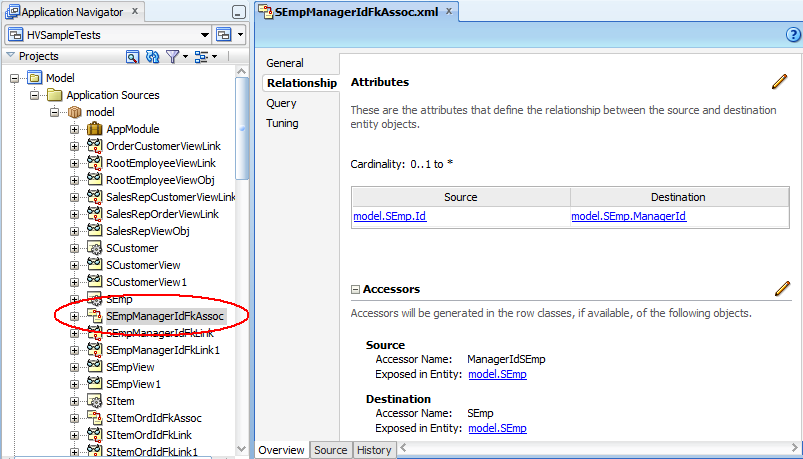Select SEmpManagerIdFkLink1 in the tree
The image size is (803, 459).
(x=163, y=350)
